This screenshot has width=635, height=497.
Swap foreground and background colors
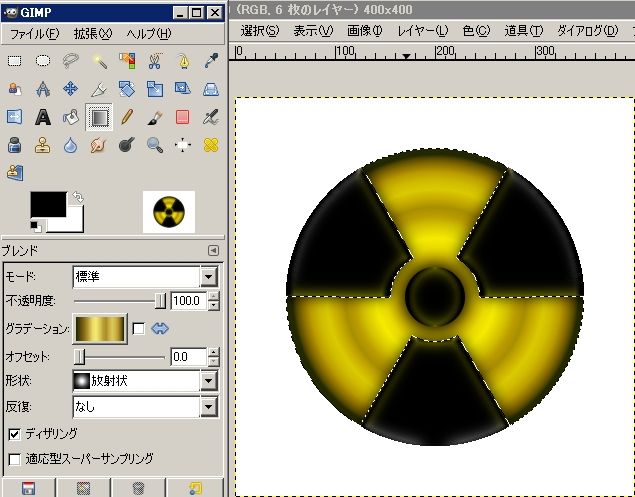(x=78, y=197)
